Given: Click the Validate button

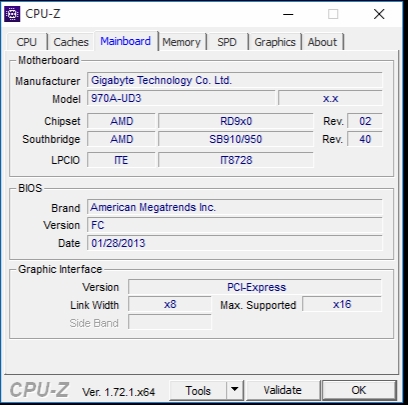Looking at the screenshot, I should [x=282, y=390].
